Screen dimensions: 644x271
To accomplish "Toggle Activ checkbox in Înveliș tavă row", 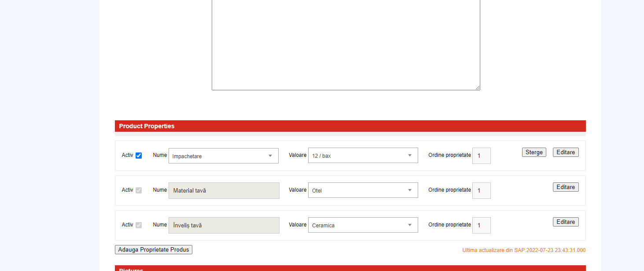I will click(x=139, y=225).
